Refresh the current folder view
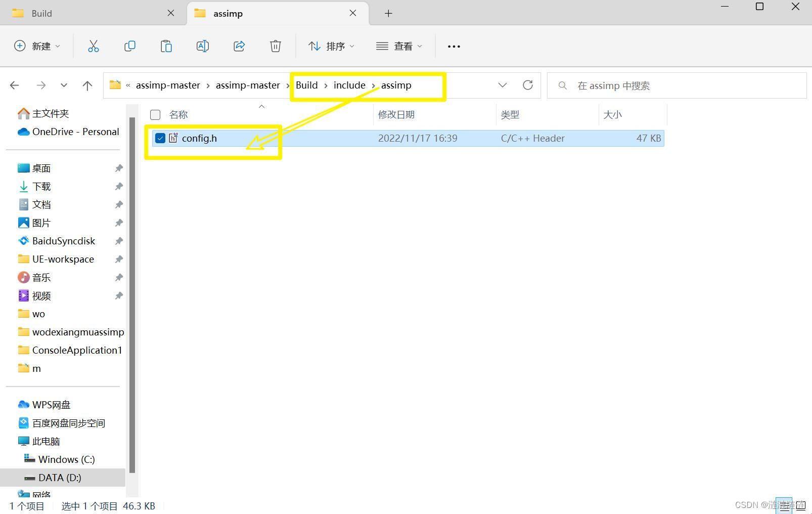This screenshot has height=514, width=812. click(x=528, y=85)
